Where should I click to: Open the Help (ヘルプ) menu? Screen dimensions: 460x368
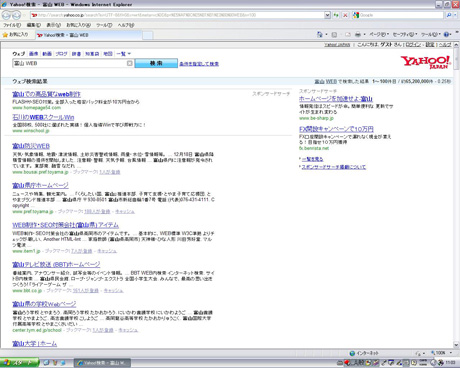point(126,25)
